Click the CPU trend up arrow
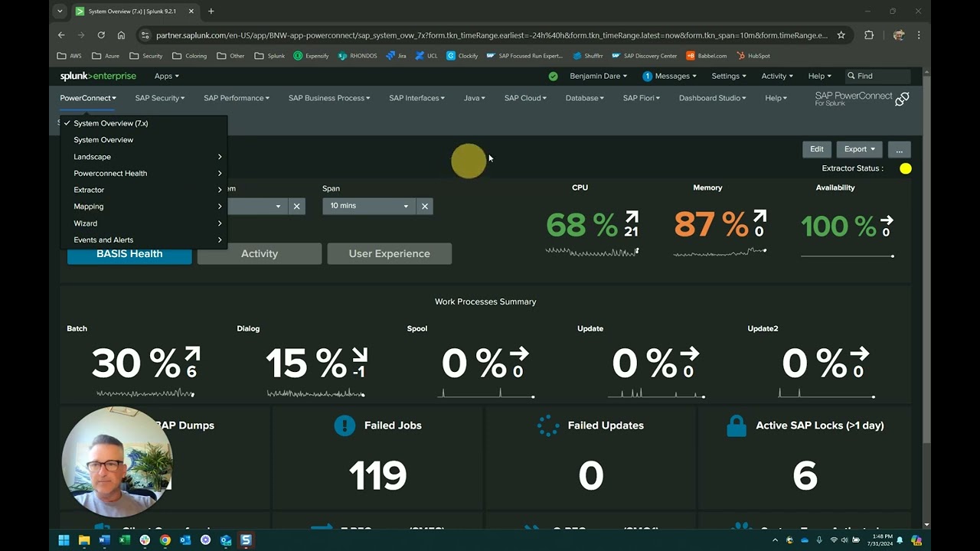The width and height of the screenshot is (980, 551). pos(632,217)
